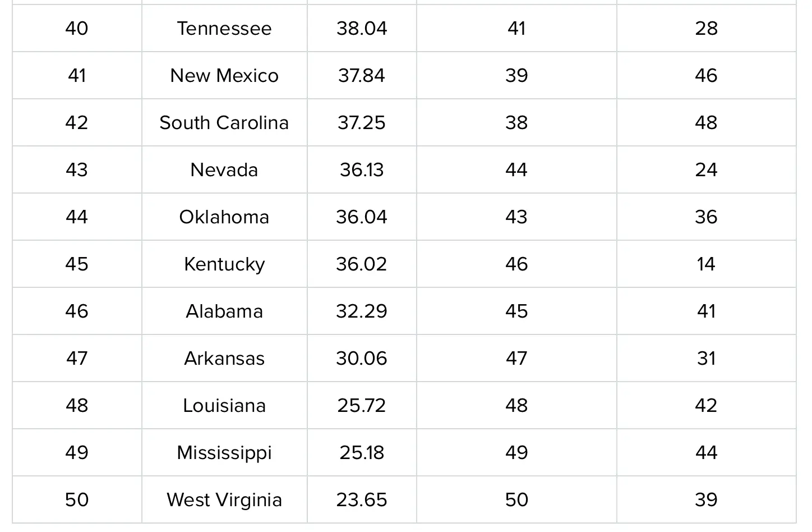Select the Nevada state cell
812x532 pixels.
point(224,170)
